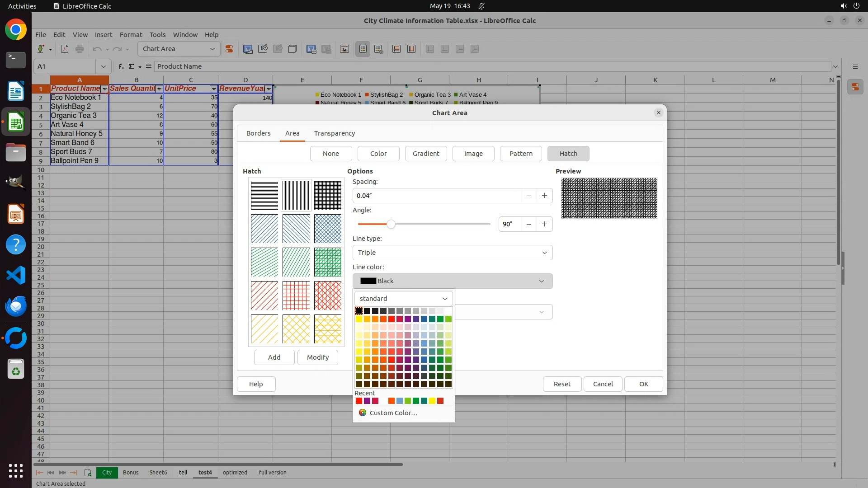
Task: Open Thunderbird from the dock
Action: (16, 306)
